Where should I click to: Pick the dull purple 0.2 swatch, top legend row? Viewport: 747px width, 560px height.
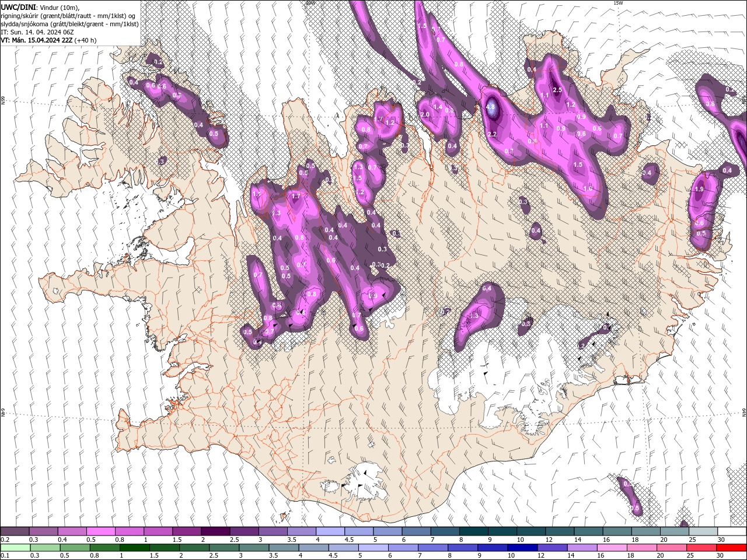click(15, 531)
